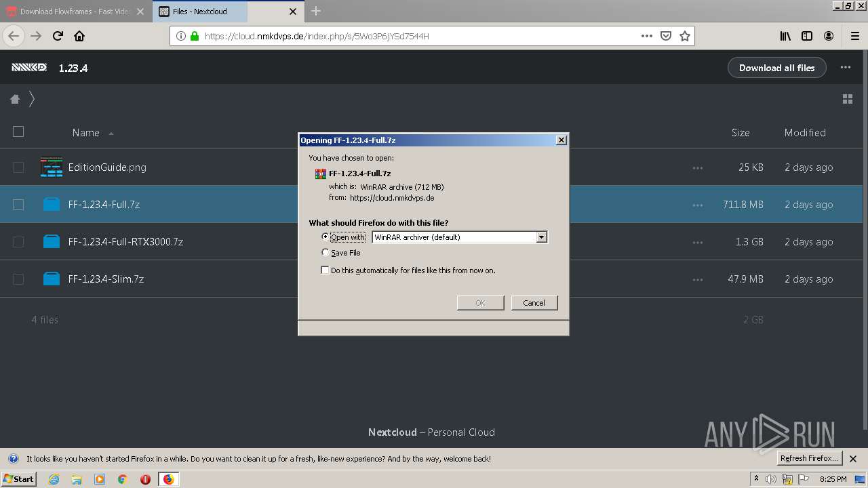868x488 pixels.
Task: Reload the current page
Action: pos(58,36)
